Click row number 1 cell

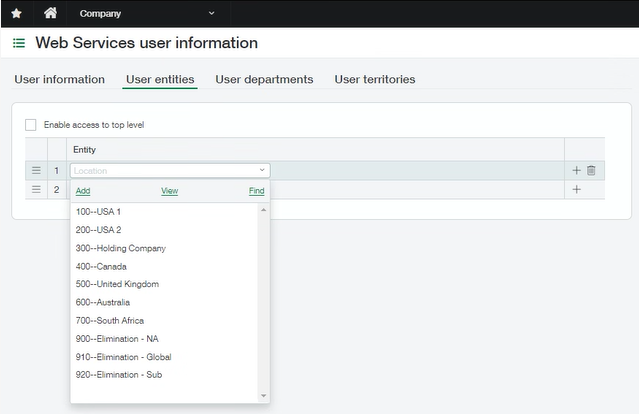tap(57, 170)
